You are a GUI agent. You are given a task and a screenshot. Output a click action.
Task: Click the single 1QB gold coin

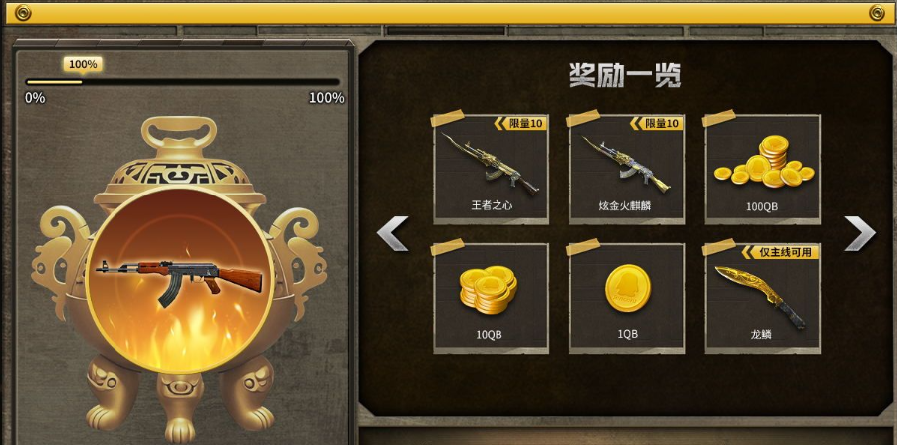628,288
